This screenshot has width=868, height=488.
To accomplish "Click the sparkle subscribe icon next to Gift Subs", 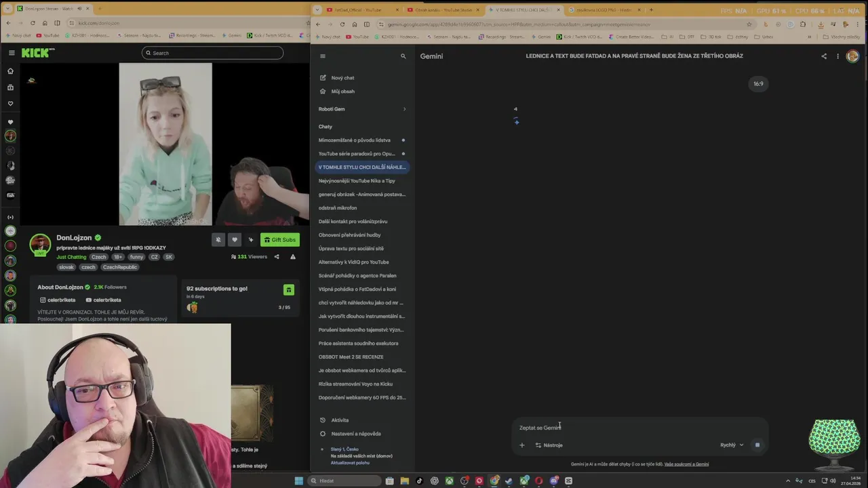I will pyautogui.click(x=251, y=239).
